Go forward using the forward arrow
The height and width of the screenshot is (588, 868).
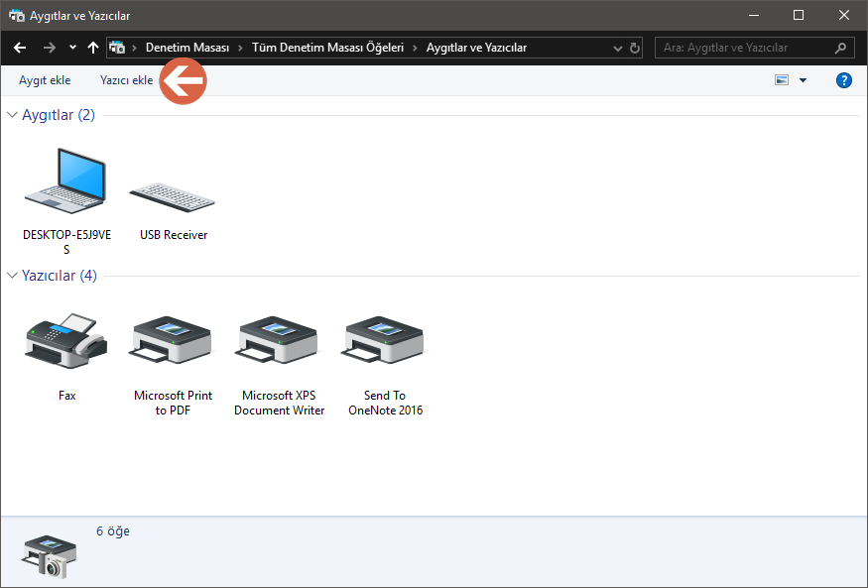50,48
